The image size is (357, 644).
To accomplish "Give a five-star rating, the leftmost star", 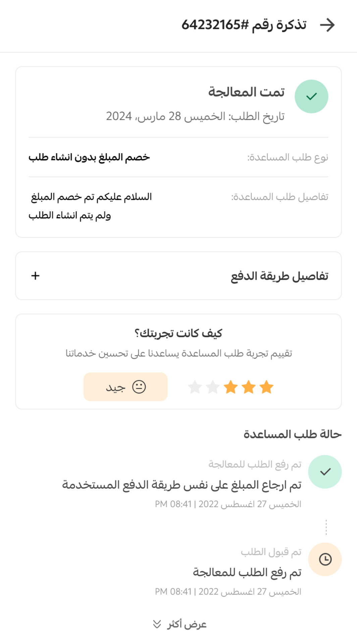I will point(195,387).
